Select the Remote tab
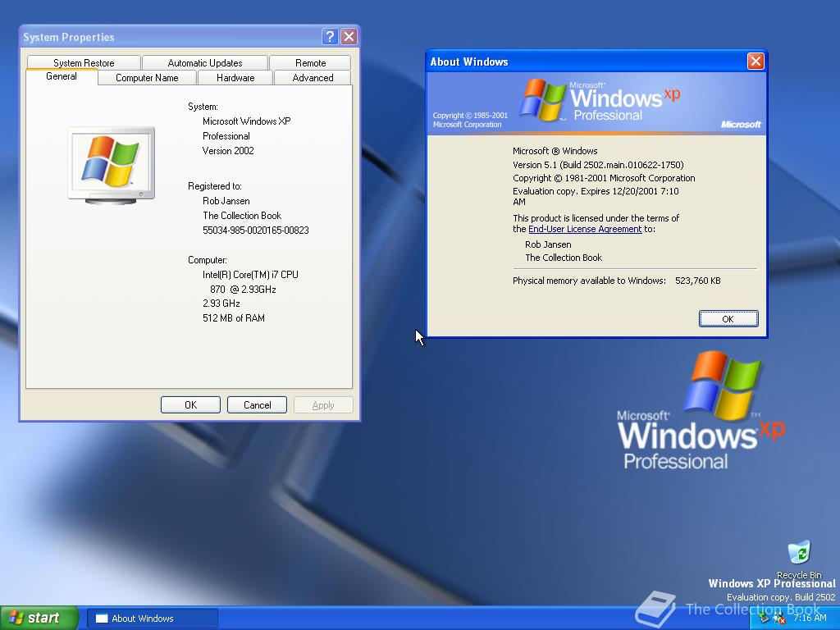This screenshot has height=630, width=840. coord(310,62)
